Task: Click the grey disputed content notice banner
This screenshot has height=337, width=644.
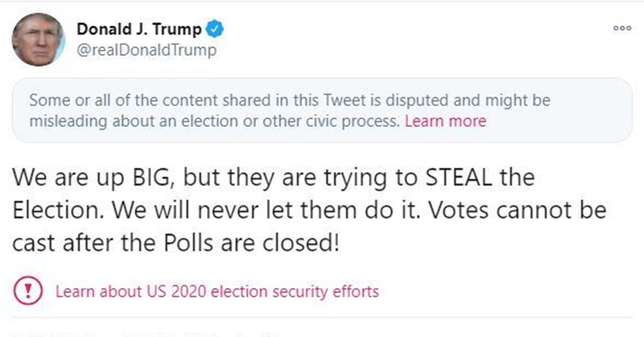Action: [322, 111]
